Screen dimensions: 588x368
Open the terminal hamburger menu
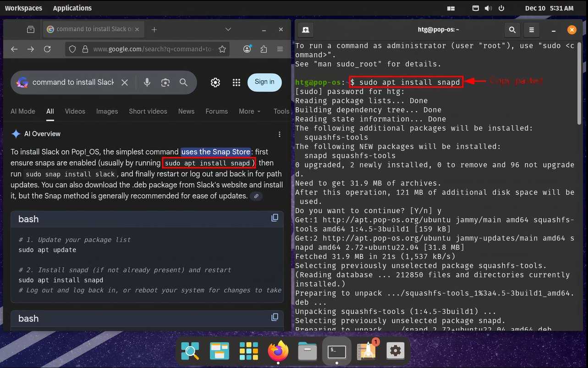point(531,29)
